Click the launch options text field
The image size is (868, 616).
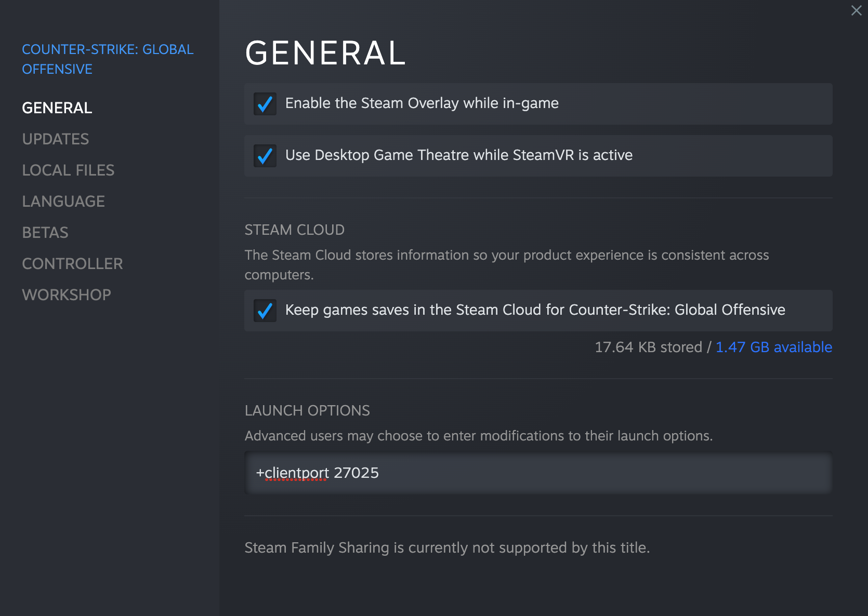click(x=538, y=473)
